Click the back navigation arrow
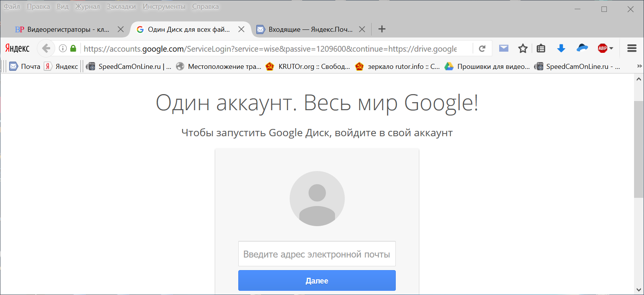This screenshot has height=295, width=644. (46, 49)
